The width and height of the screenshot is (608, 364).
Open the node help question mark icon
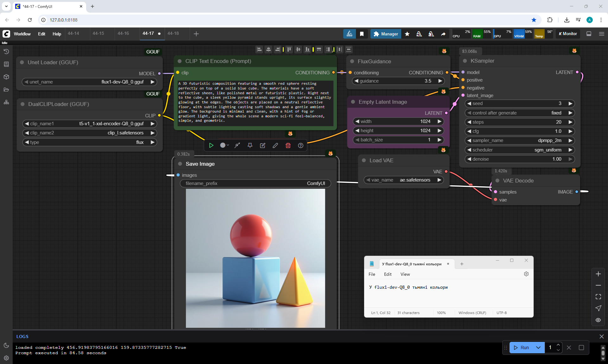301,145
